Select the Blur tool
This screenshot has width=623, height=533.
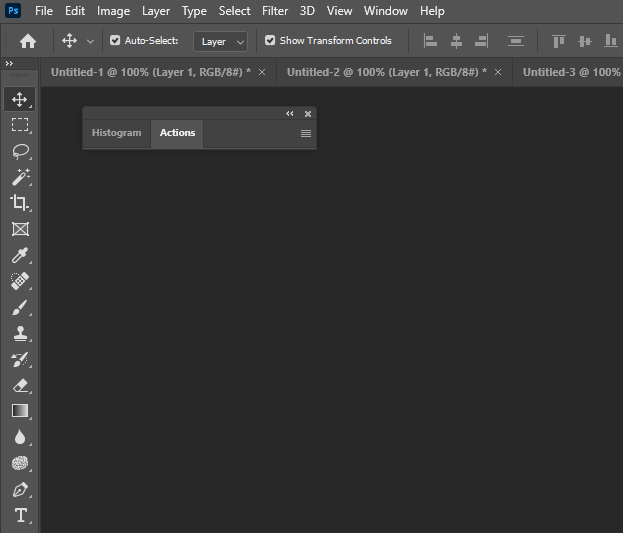[x=20, y=437]
